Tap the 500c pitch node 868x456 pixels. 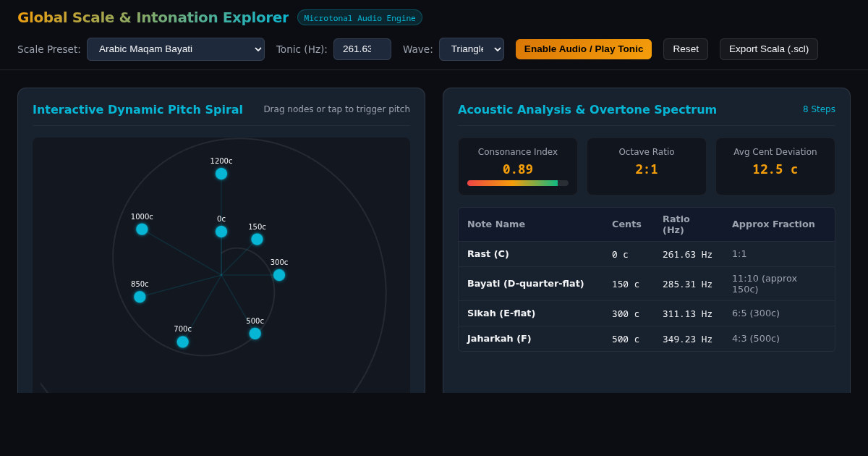click(x=255, y=334)
